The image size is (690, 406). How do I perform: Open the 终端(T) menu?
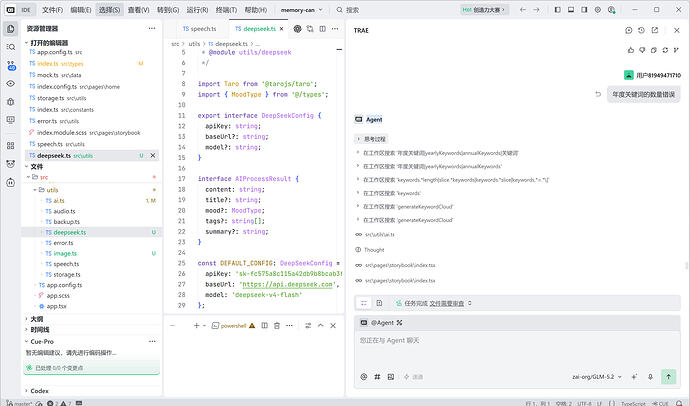click(226, 10)
